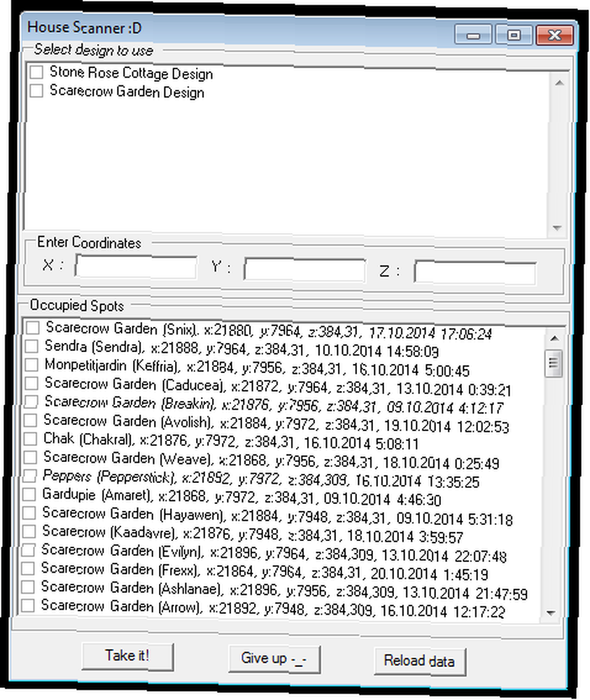The height and width of the screenshot is (700, 590).
Task: Select the row text 'Scarecrow Garden (Frexx)'
Action: [x=120, y=568]
